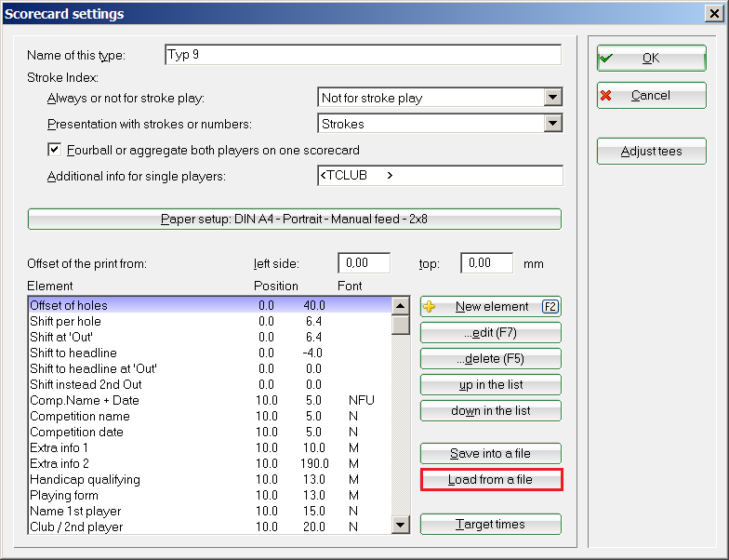Toggle Fourball or aggregate players checkbox
Viewport: 729px width, 560px height.
[54, 150]
